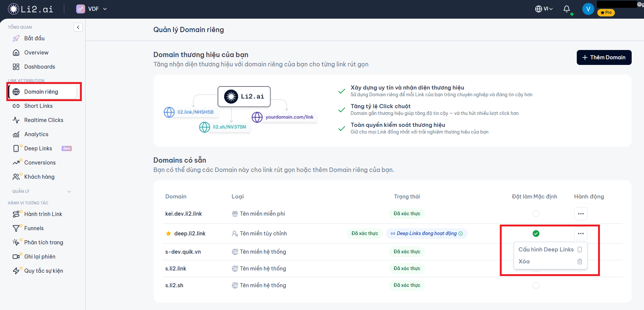Click the Tên miền miễn phí gift icon
Image resolution: width=644 pixels, height=310 pixels.
click(235, 214)
